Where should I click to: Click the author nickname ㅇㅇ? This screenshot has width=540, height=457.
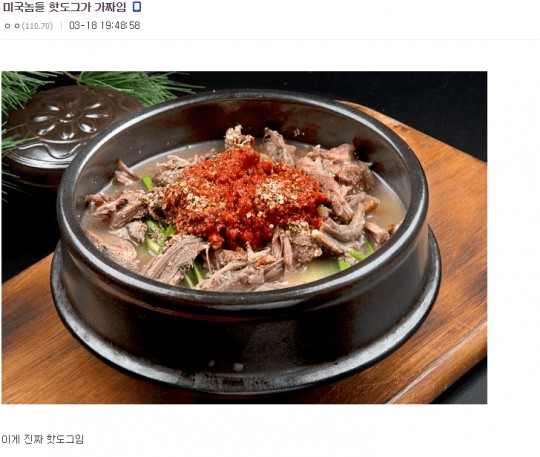coord(12,26)
